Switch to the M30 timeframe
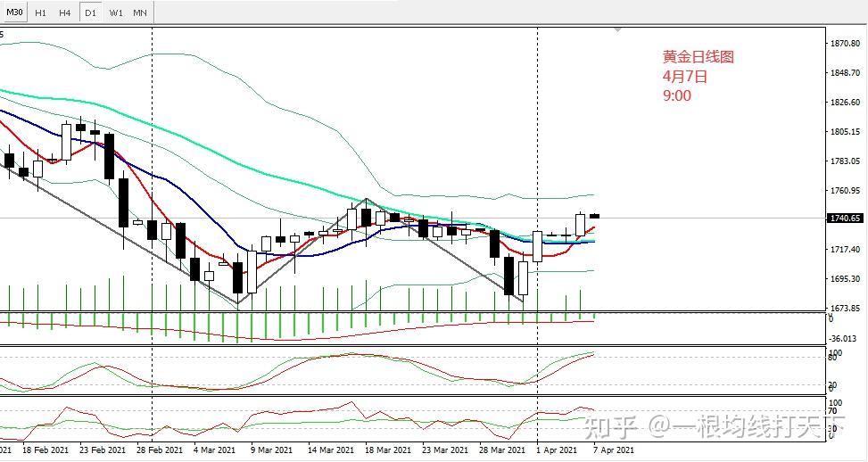This screenshot has height=462, width=868. [15, 12]
